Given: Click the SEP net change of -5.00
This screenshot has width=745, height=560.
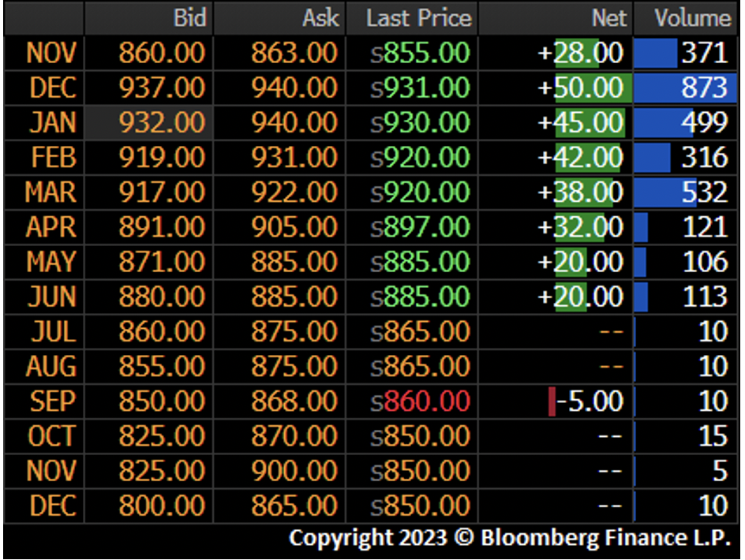Looking at the screenshot, I should pos(590,401).
